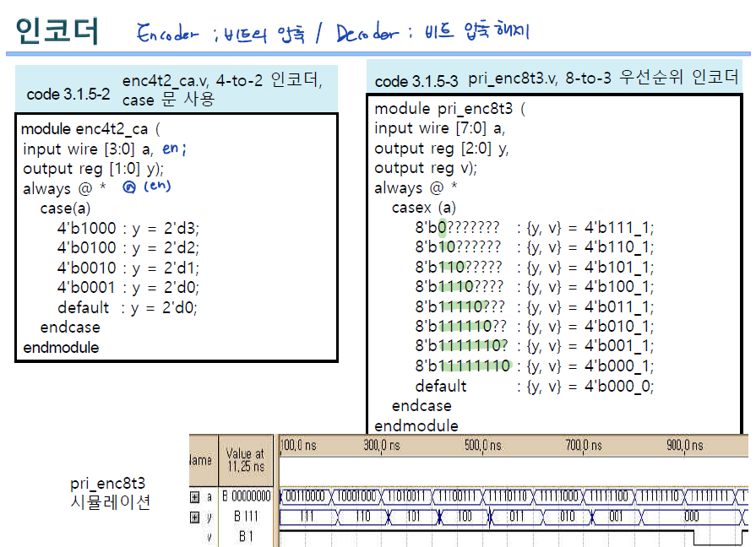Click the case pattern "8'b1110????"
Image resolution: width=756 pixels, height=547 pixels.
(459, 287)
